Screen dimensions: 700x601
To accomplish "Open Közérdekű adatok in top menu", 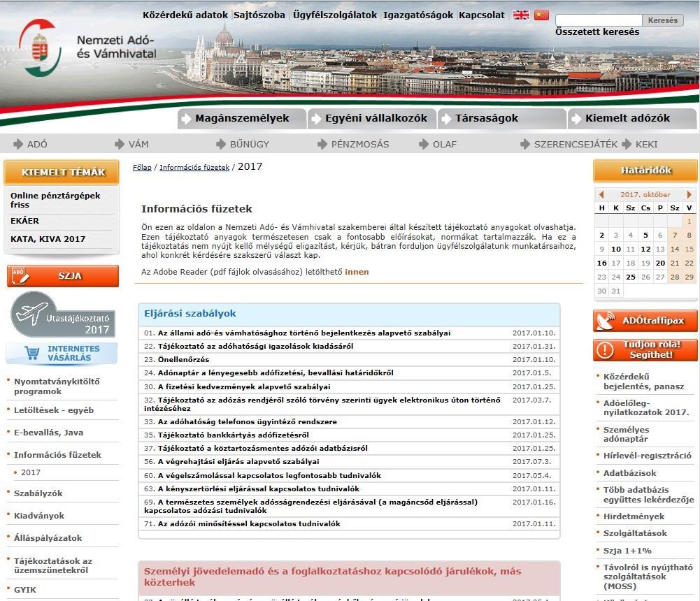I will tap(185, 15).
